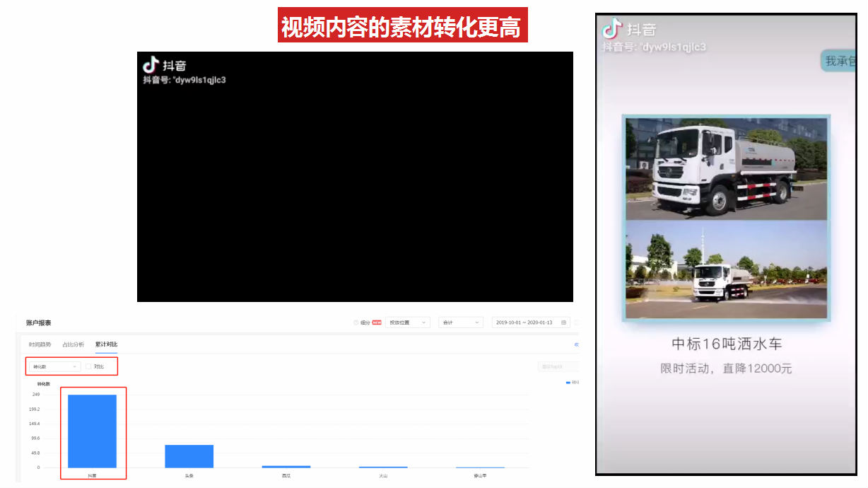This screenshot has width=868, height=488.
Task: Click the date range 2019-10-01 ~ 2020-01-13 field
Action: [x=531, y=323]
